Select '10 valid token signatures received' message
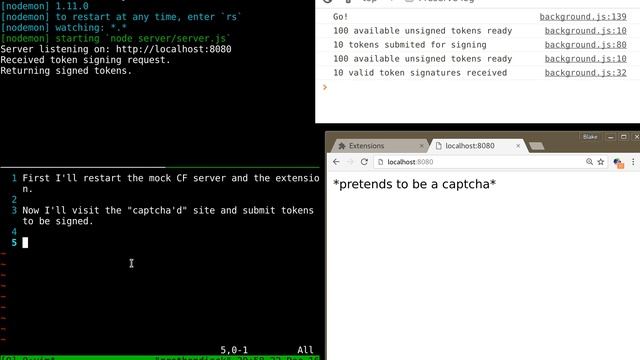This screenshot has width=640, height=360. tap(420, 73)
